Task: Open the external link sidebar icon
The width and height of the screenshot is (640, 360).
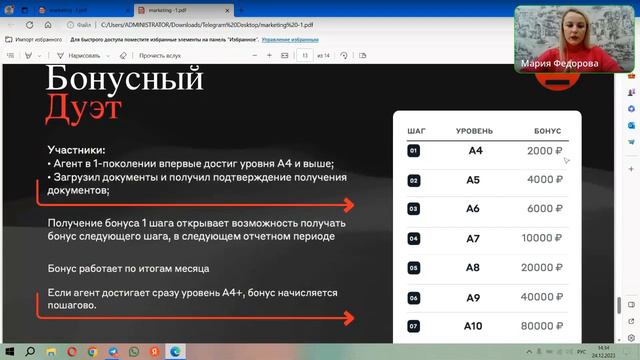Action: (631, 321)
